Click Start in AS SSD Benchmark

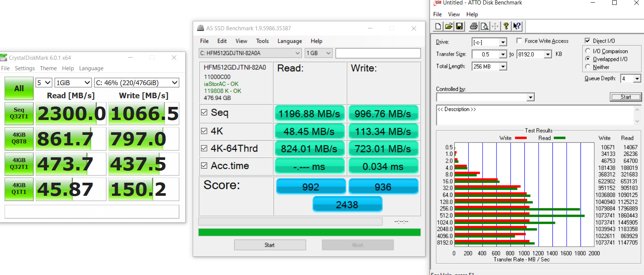coord(270,245)
